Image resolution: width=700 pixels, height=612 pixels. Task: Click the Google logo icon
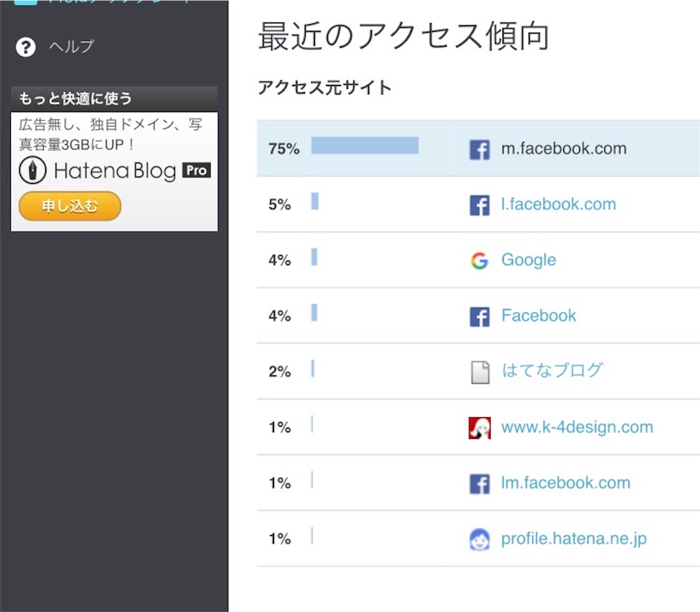pyautogui.click(x=479, y=261)
